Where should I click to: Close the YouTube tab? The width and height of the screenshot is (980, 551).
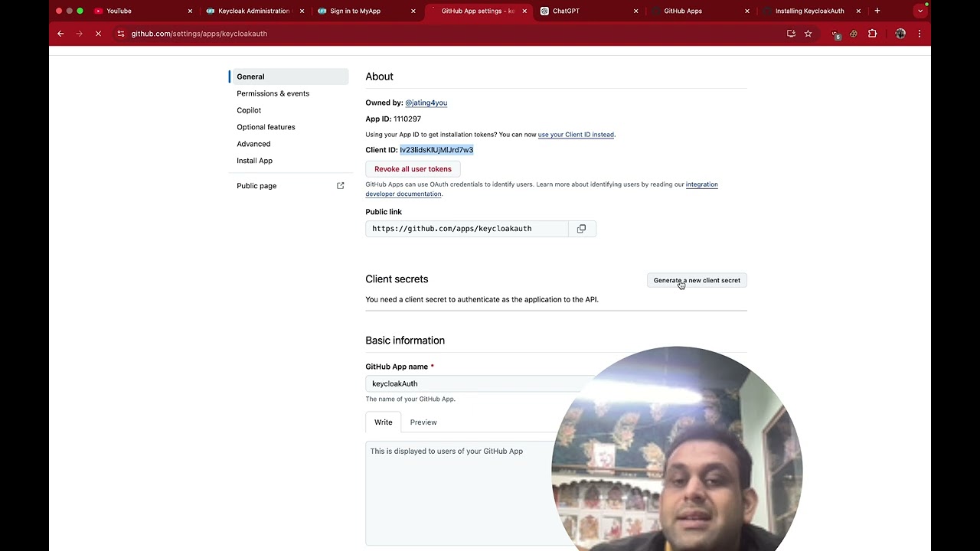tap(190, 11)
